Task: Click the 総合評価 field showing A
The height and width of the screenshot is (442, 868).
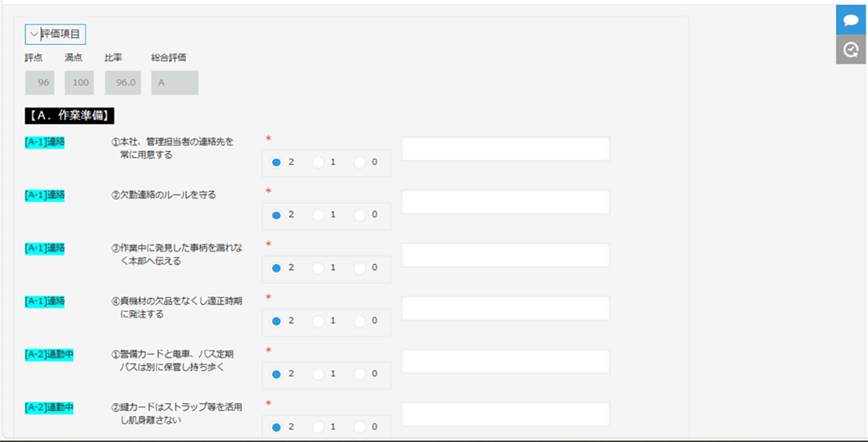Action: coord(174,82)
